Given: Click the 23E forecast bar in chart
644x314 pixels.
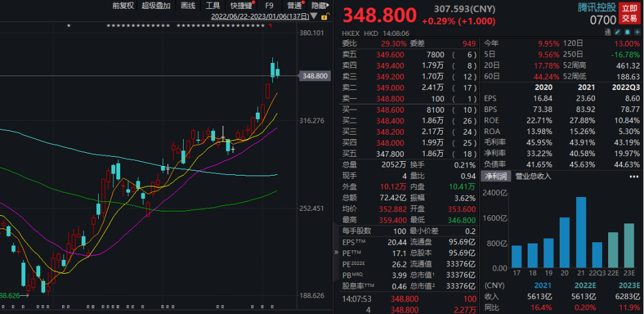Looking at the screenshot, I should tap(629, 245).
